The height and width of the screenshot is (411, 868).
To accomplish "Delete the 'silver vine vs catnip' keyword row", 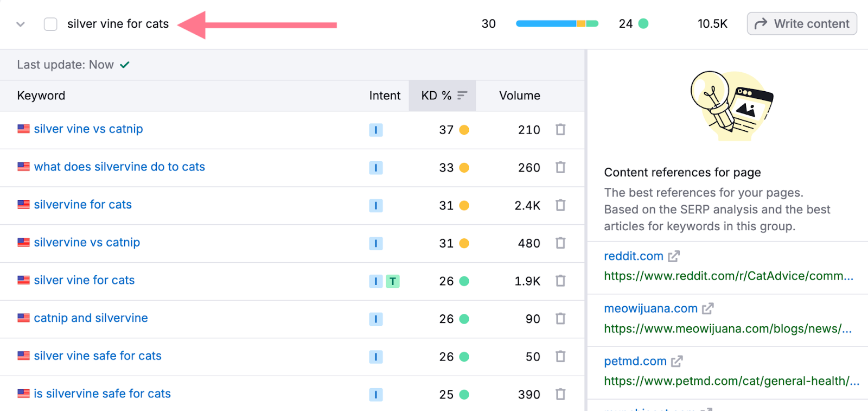I will [x=560, y=130].
